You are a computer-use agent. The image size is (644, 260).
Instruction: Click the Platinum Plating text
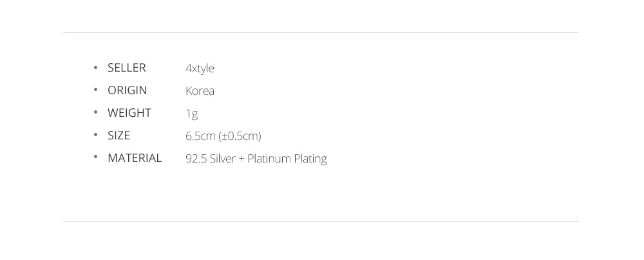[287, 159]
